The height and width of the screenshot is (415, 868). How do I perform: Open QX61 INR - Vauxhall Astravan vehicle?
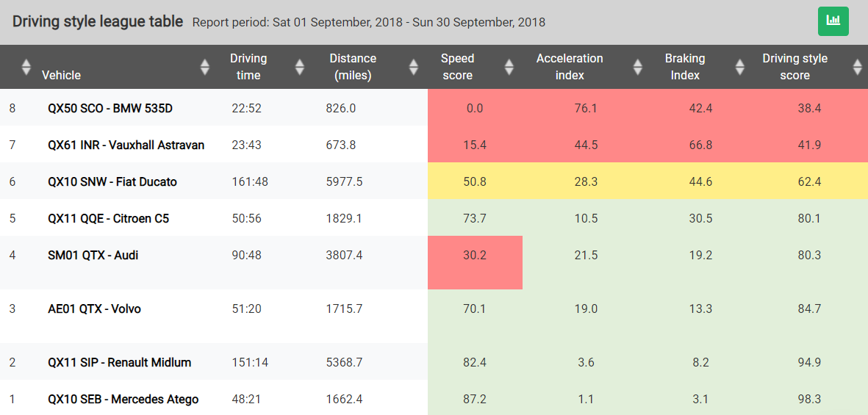pos(126,145)
